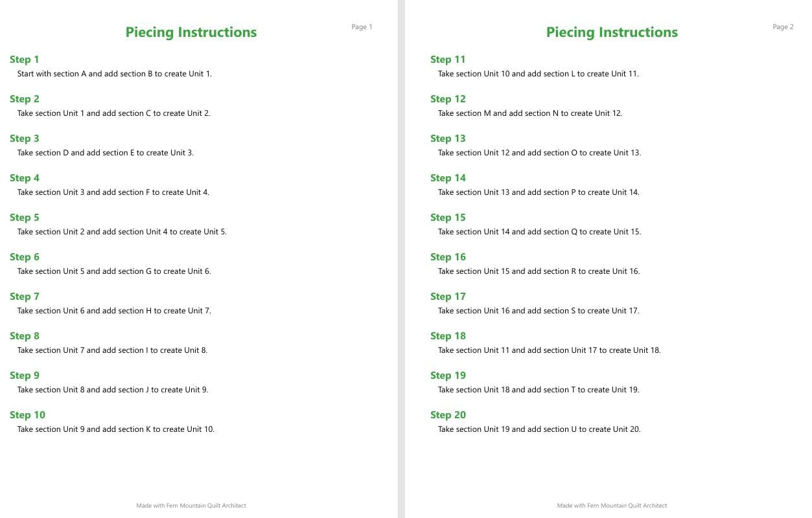The image size is (812, 518).
Task: Click the instruction taking section M
Action: coord(530,113)
